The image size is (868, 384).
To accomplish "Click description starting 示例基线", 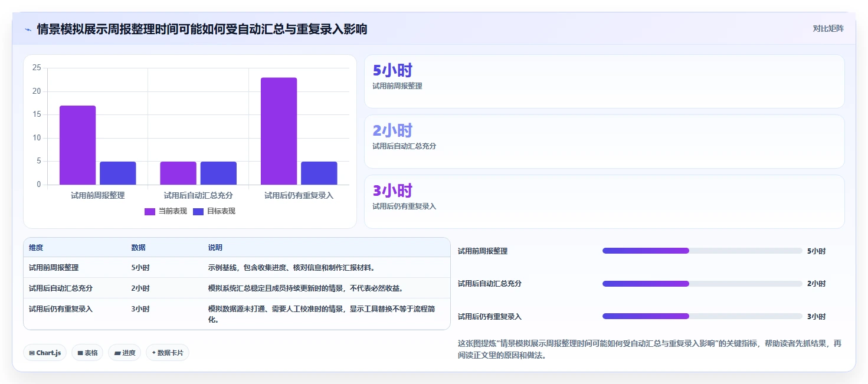I will coord(291,268).
